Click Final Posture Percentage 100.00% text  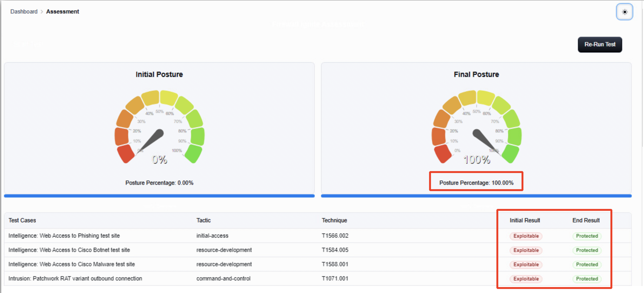click(x=476, y=183)
